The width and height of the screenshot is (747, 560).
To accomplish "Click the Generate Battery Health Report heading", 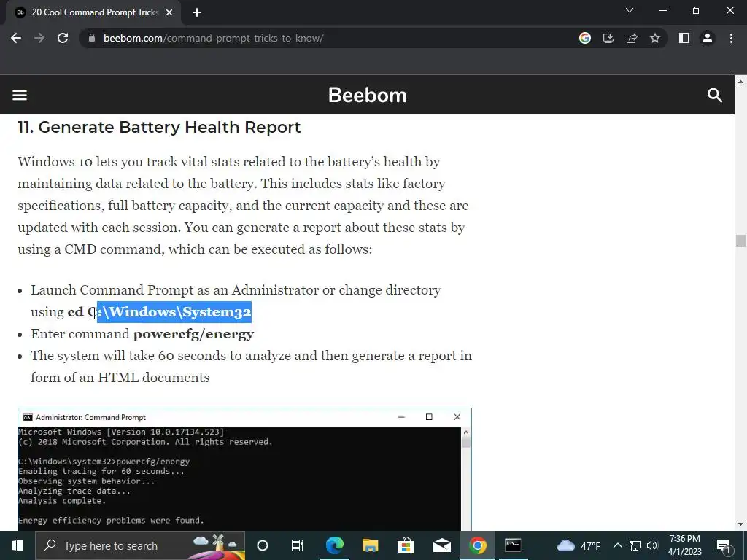I will coord(159,127).
